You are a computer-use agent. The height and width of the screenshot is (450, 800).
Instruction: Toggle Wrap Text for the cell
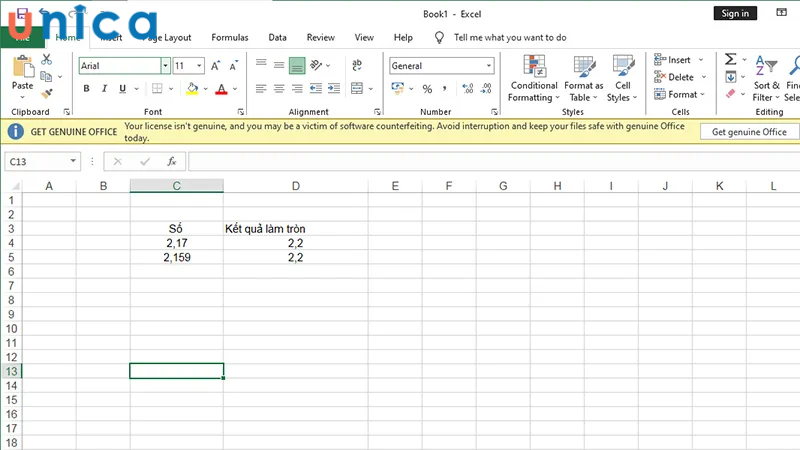353,63
